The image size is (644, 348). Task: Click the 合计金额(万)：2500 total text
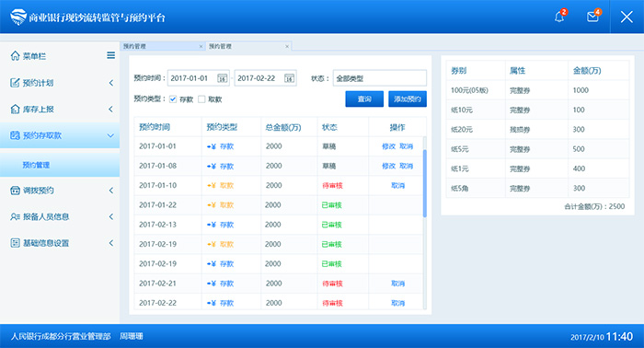coord(594,206)
